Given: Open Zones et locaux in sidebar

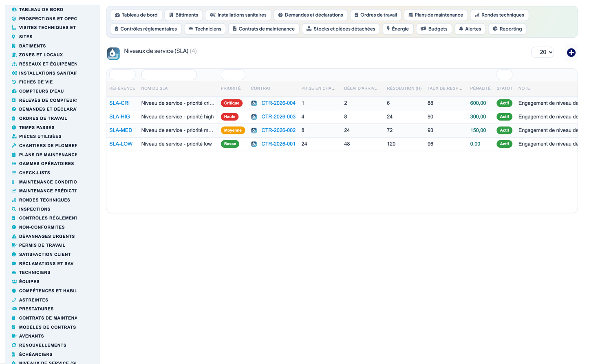Looking at the screenshot, I should [x=41, y=55].
